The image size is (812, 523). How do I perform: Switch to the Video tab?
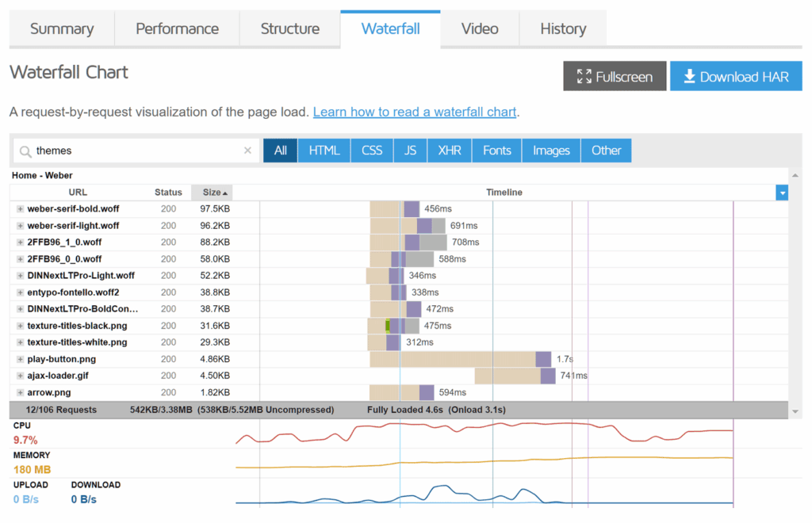click(x=479, y=28)
